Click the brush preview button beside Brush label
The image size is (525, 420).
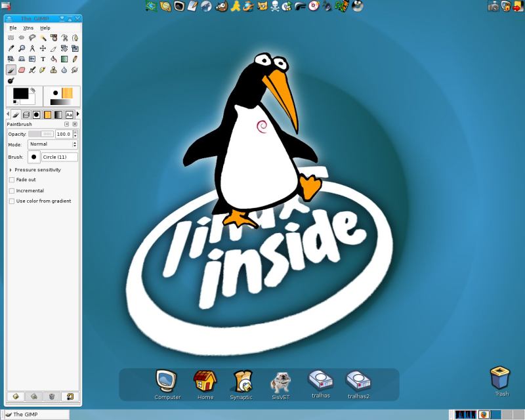34,157
